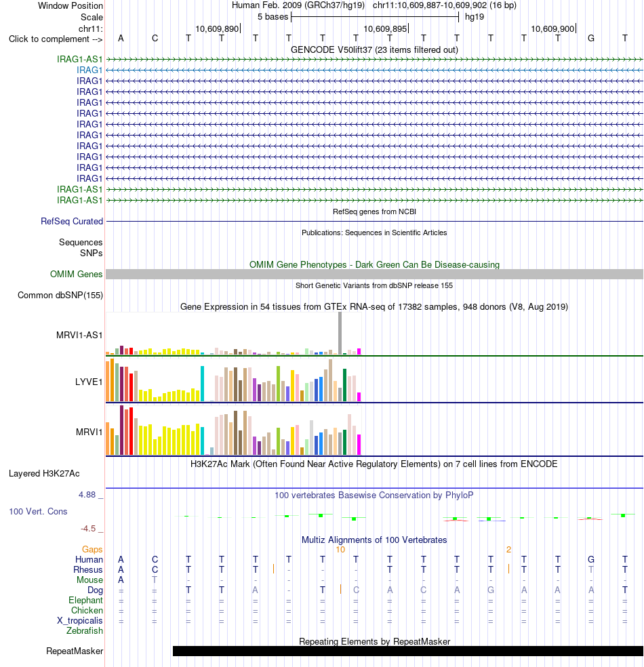Click the GTEx Gene Expression track title
The width and height of the screenshot is (644, 667).
point(374,306)
